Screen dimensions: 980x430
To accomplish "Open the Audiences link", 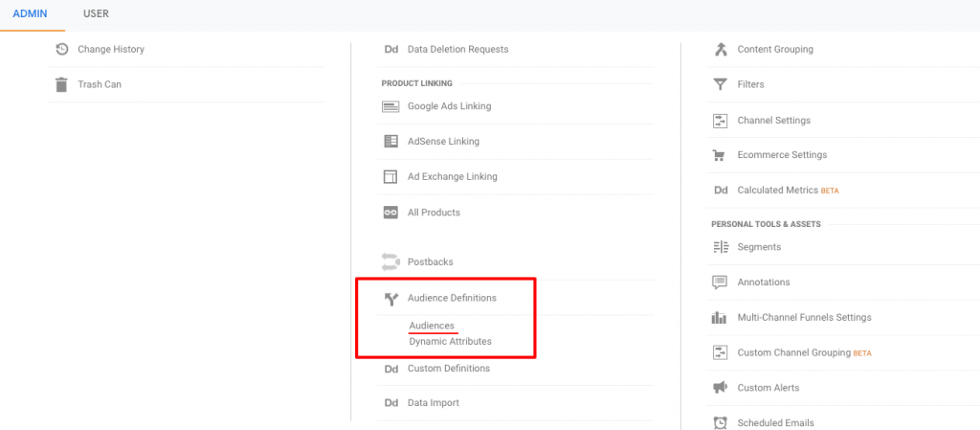I will (432, 326).
